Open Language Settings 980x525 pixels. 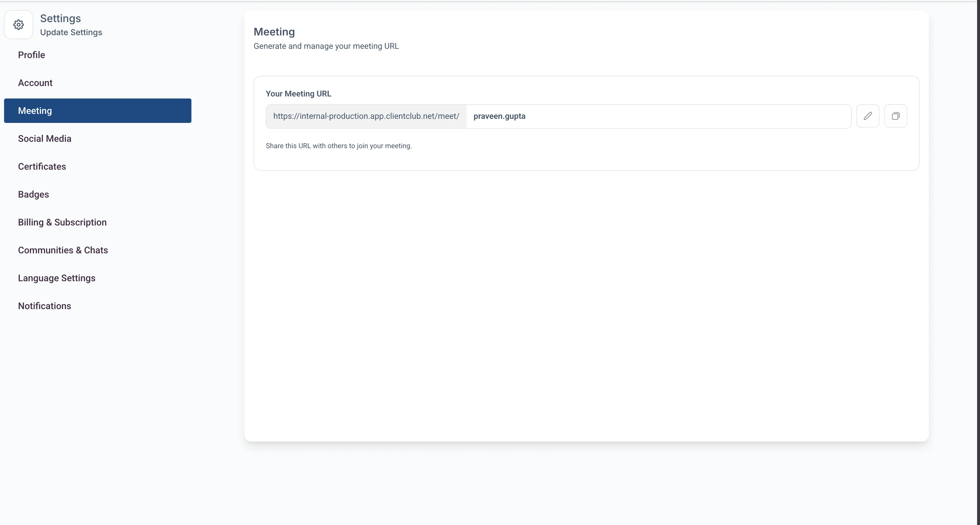[x=57, y=278]
